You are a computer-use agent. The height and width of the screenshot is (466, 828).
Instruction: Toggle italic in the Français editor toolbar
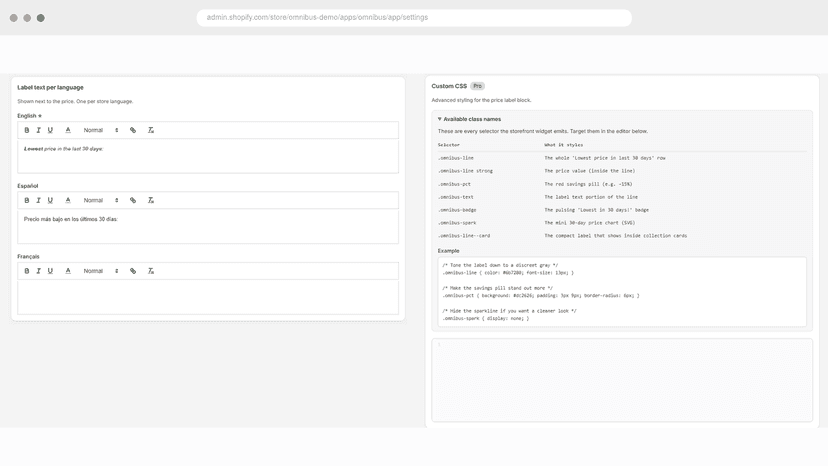pyautogui.click(x=38, y=271)
